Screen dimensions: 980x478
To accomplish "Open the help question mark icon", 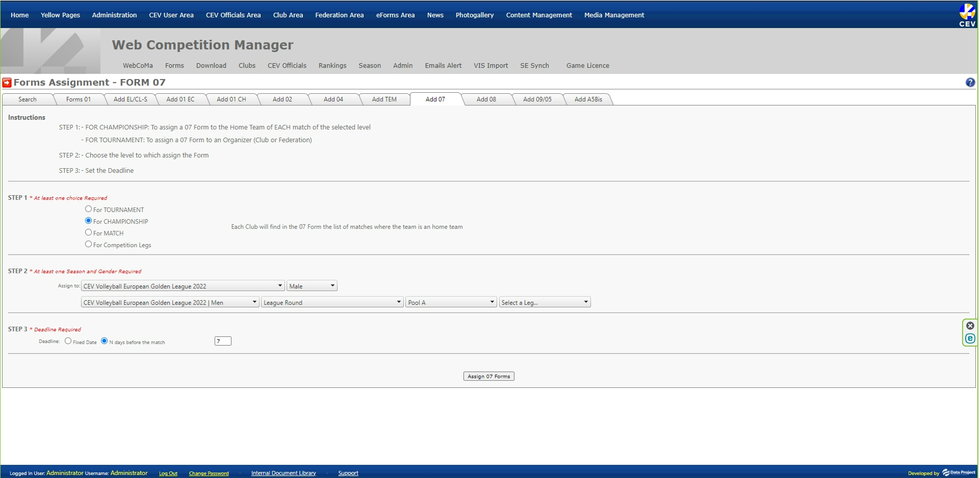I will [x=969, y=82].
